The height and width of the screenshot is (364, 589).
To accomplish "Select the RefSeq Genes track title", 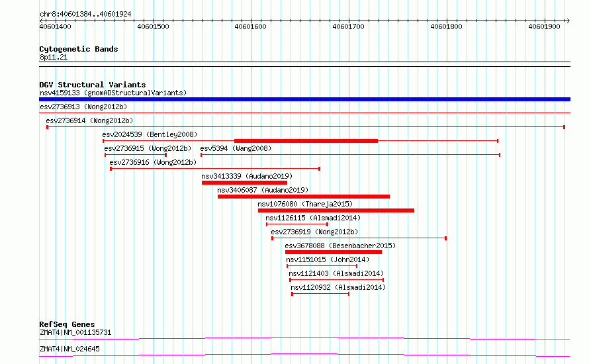I will (x=67, y=324).
